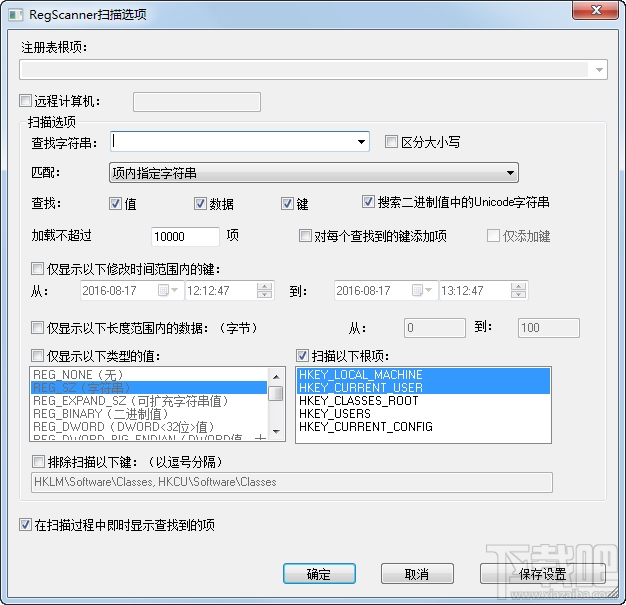
Task: Select REG_BINARY（二进制值）entry
Action: (149, 414)
